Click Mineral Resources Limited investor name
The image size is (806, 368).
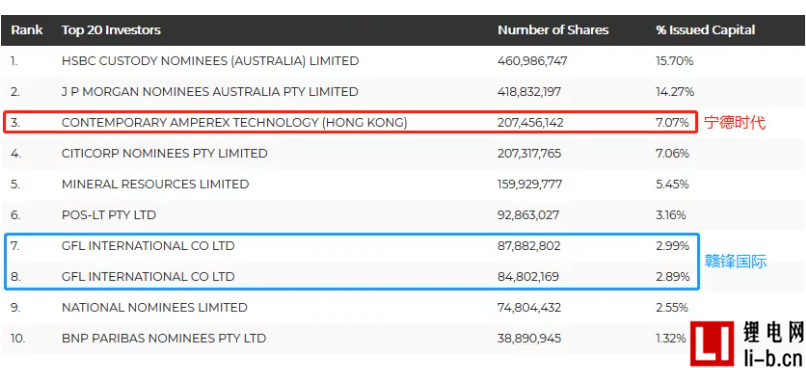tap(155, 184)
